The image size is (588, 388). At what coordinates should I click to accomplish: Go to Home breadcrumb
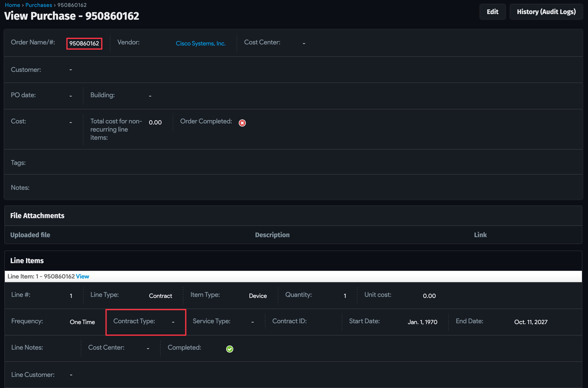click(12, 5)
